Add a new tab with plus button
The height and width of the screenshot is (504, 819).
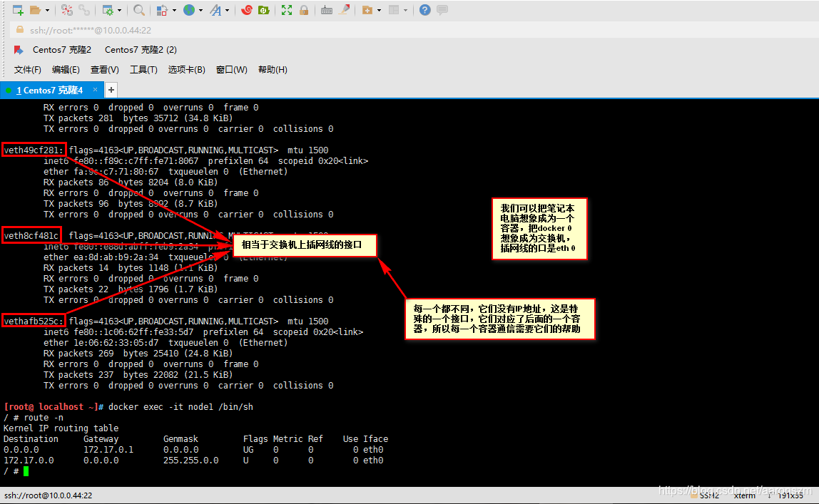(111, 91)
